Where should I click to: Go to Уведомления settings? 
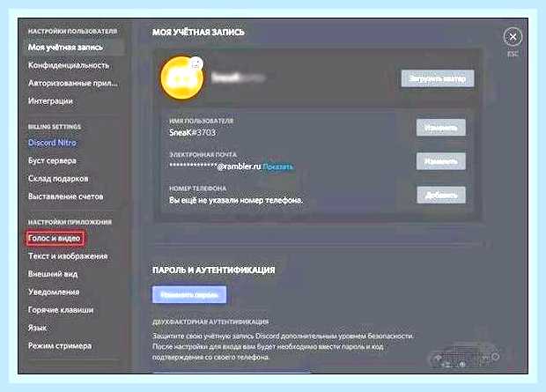54,292
